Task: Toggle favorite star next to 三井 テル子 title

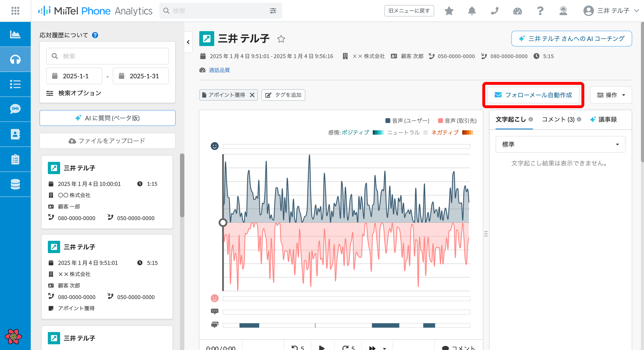Action: click(x=281, y=39)
